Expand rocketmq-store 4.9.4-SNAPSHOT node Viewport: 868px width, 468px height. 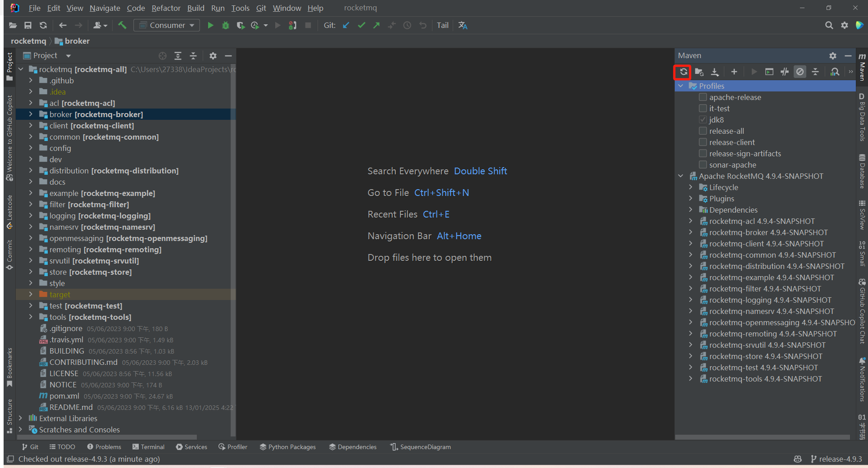coord(691,356)
